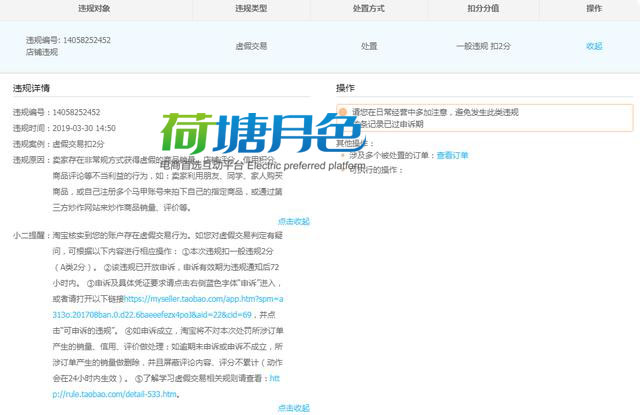Click the orange warning icon in the notice box
Screen dimensions: 640x415
(x=343, y=112)
